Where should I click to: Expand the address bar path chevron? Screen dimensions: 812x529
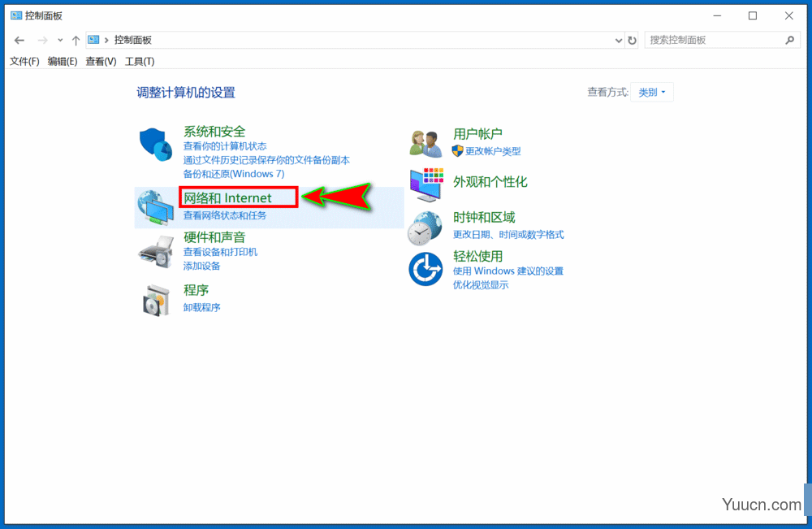[106, 40]
